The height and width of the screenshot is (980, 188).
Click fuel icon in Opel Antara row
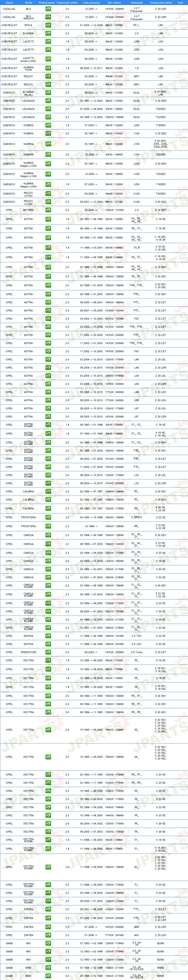click(x=48, y=210)
